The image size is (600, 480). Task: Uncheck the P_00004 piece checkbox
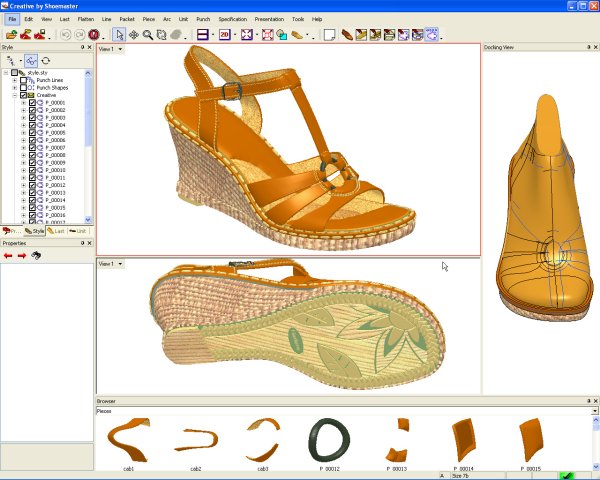coord(33,125)
